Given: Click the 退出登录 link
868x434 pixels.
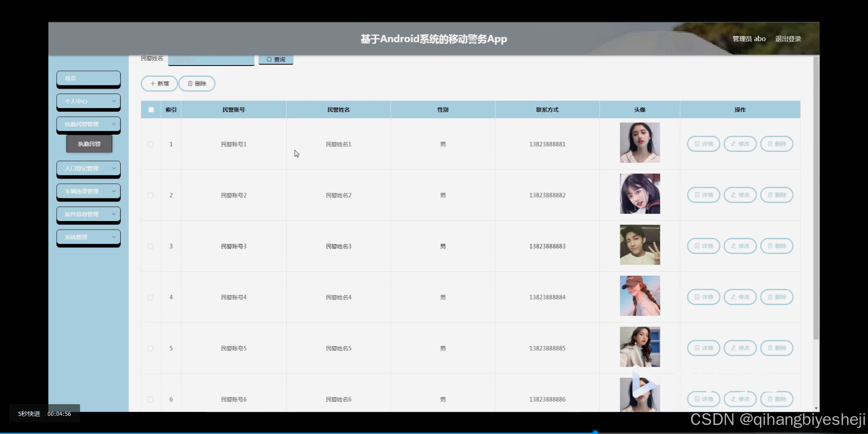Looking at the screenshot, I should coord(788,39).
